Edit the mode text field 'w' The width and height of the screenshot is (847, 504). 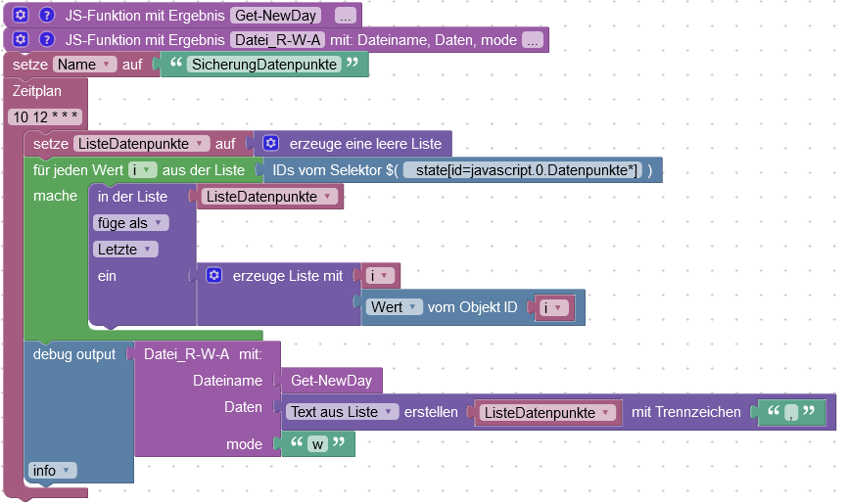click(x=317, y=444)
